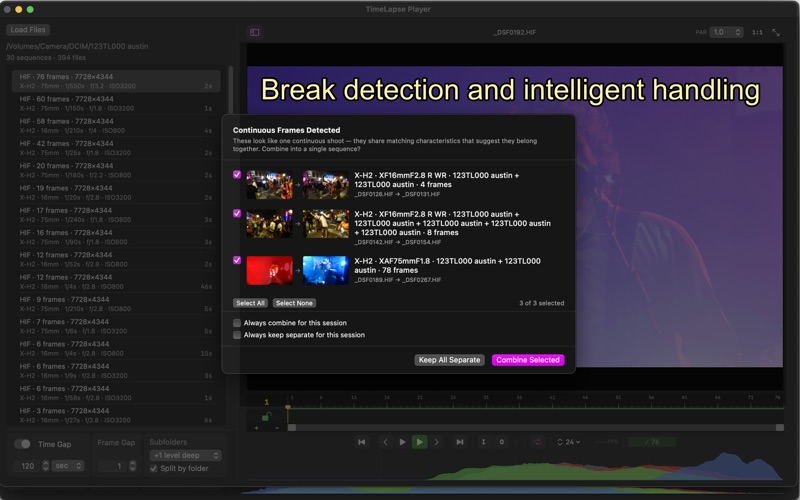Click the gray play button

(x=402, y=442)
